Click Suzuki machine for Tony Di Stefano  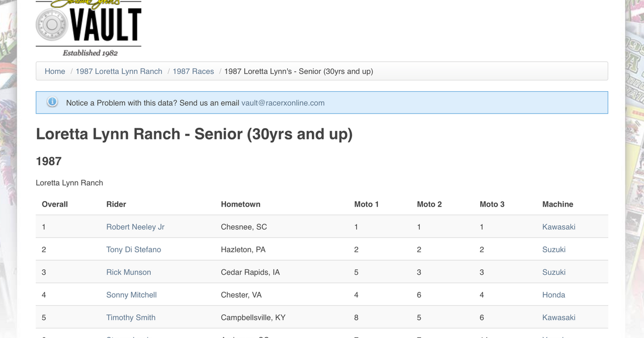(554, 249)
